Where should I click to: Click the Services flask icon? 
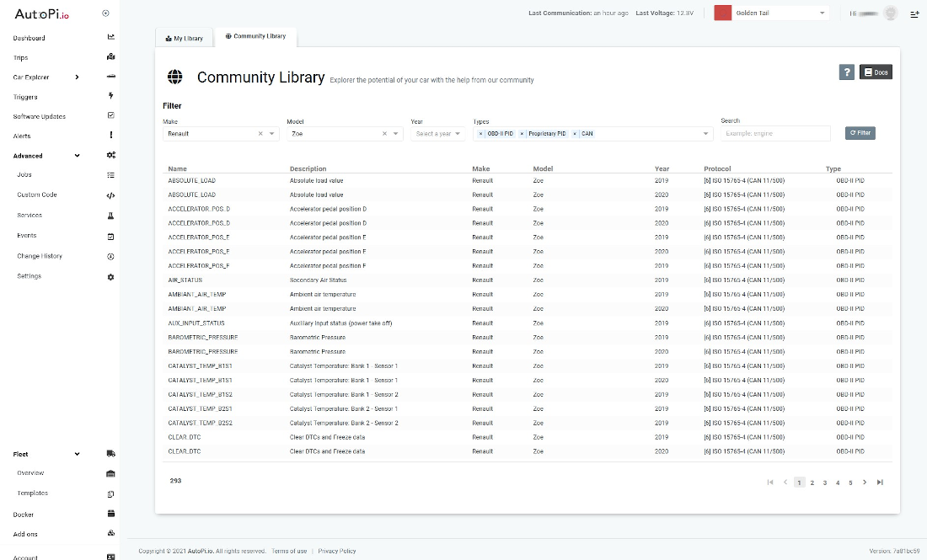click(x=110, y=216)
